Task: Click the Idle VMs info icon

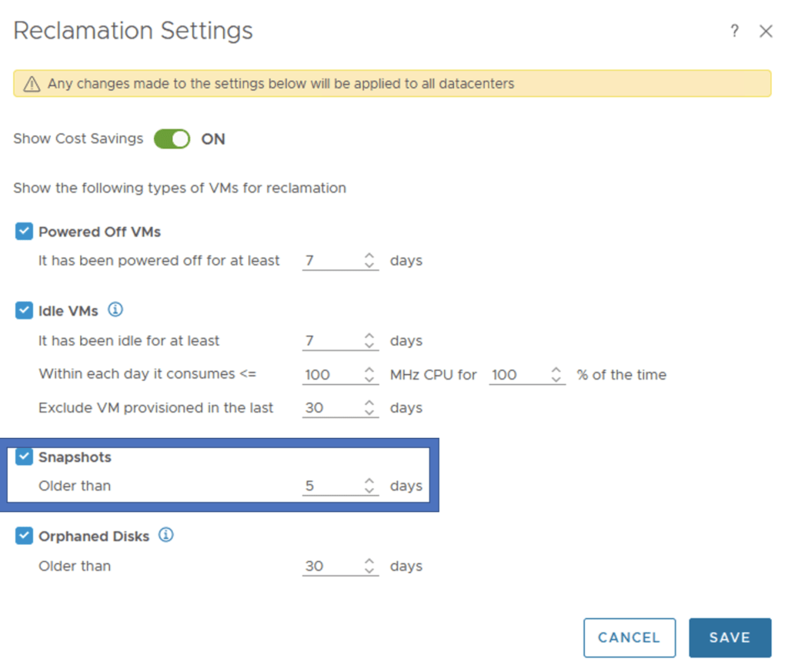Action: pyautogui.click(x=115, y=310)
